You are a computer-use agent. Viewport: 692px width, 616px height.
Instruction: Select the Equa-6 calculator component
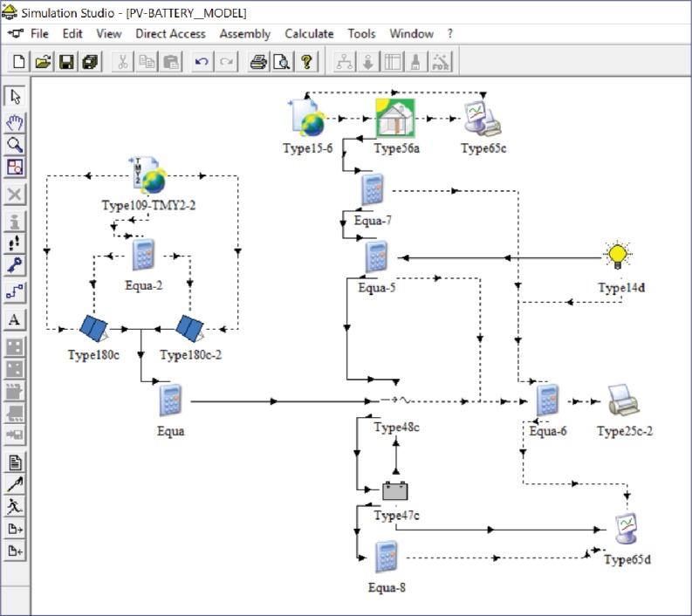[x=548, y=400]
